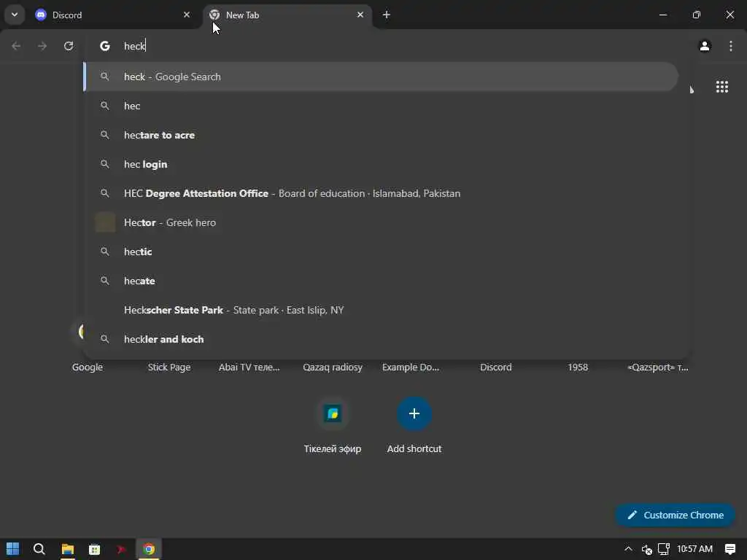Choose the HEC Degree Attestation Office suggestion

[x=381, y=193]
